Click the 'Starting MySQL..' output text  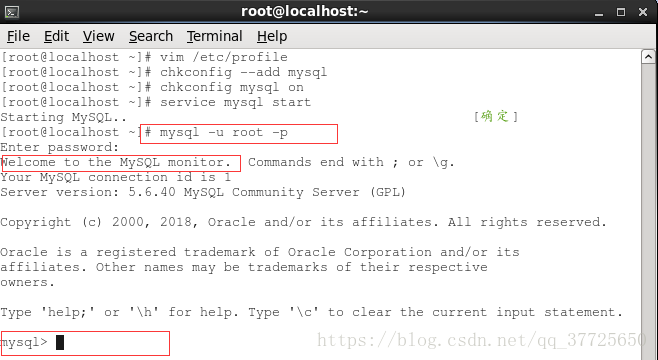[63, 117]
